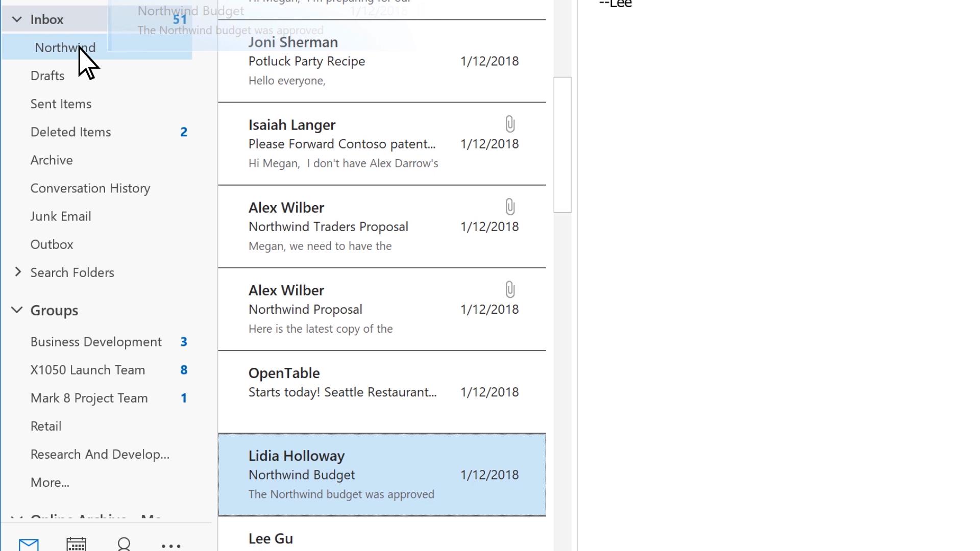Open Joni Sherman's Potluck Party Recipe email

(x=382, y=61)
